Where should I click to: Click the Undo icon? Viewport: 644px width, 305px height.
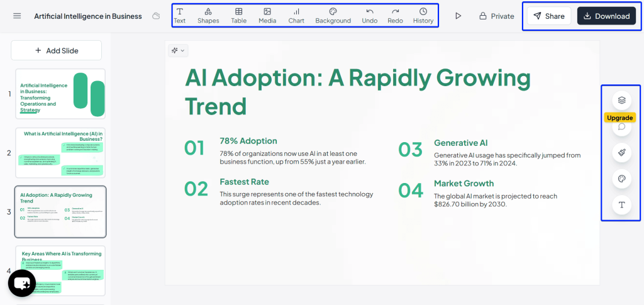[x=370, y=16]
